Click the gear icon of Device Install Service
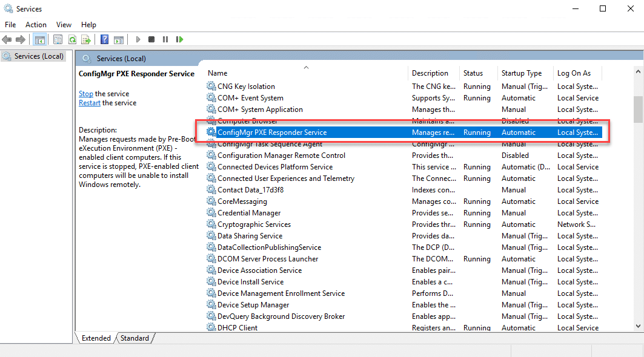Screen dimensions: 644x357 point(211,281)
